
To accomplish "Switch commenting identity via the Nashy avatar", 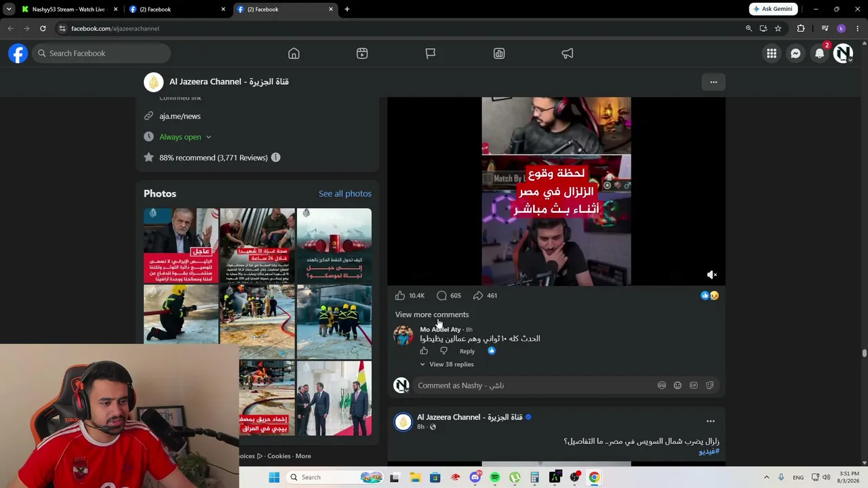I will click(401, 386).
